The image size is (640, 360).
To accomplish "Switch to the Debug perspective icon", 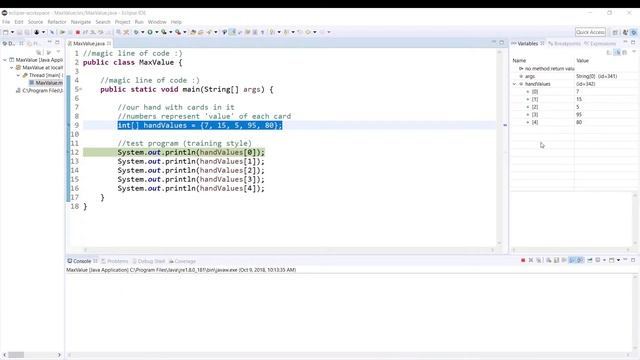I will click(x=633, y=32).
